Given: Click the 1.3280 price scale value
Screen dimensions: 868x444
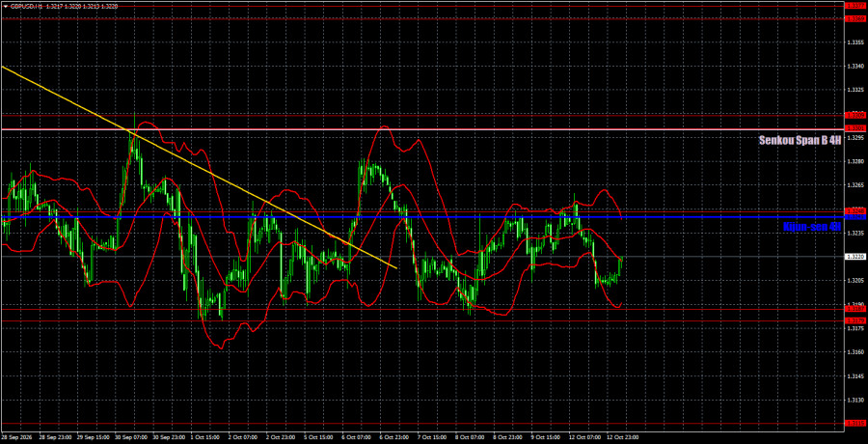Looking at the screenshot, I should click(854, 161).
